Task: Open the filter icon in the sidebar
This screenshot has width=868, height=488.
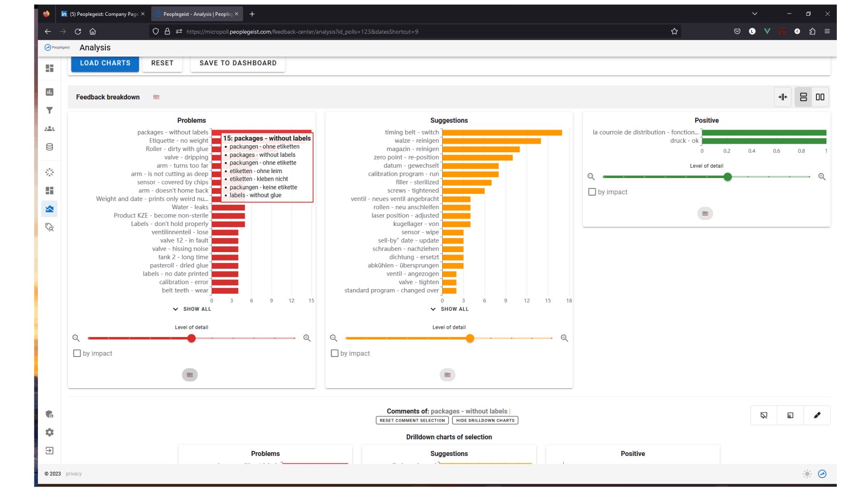Action: (49, 110)
